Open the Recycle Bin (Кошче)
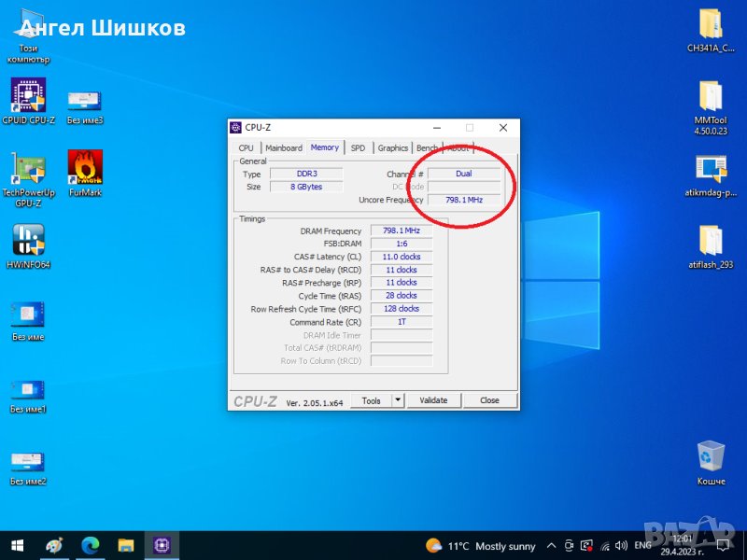This screenshot has width=747, height=560. [711, 457]
